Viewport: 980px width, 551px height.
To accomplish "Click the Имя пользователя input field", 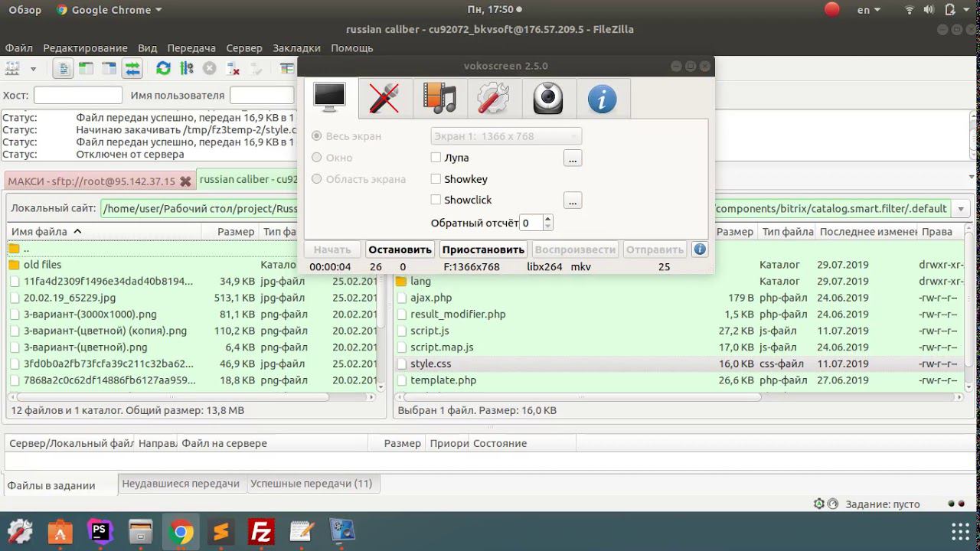I will tap(262, 96).
